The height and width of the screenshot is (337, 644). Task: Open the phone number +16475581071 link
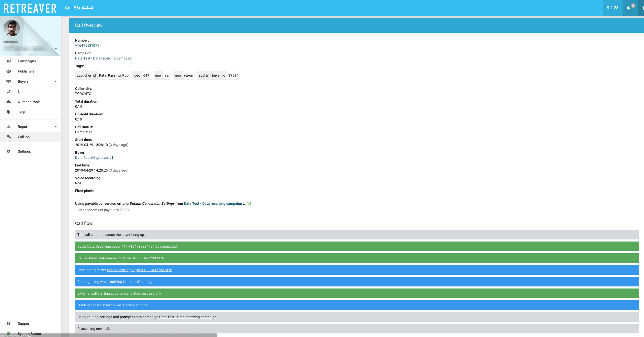[x=87, y=45]
